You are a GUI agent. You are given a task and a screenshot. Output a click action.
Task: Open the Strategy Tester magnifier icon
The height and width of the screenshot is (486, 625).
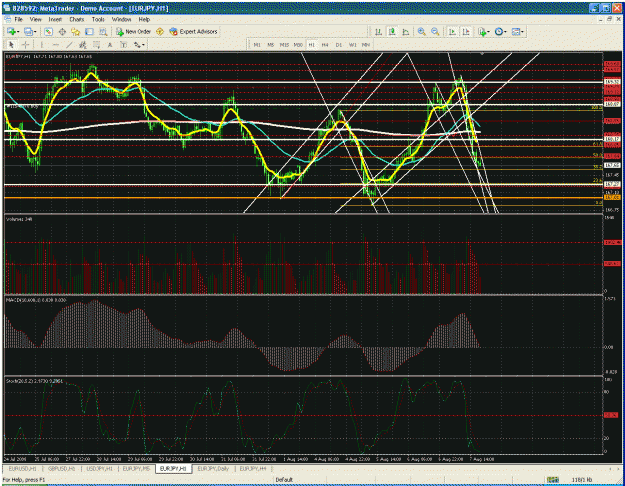click(x=103, y=31)
